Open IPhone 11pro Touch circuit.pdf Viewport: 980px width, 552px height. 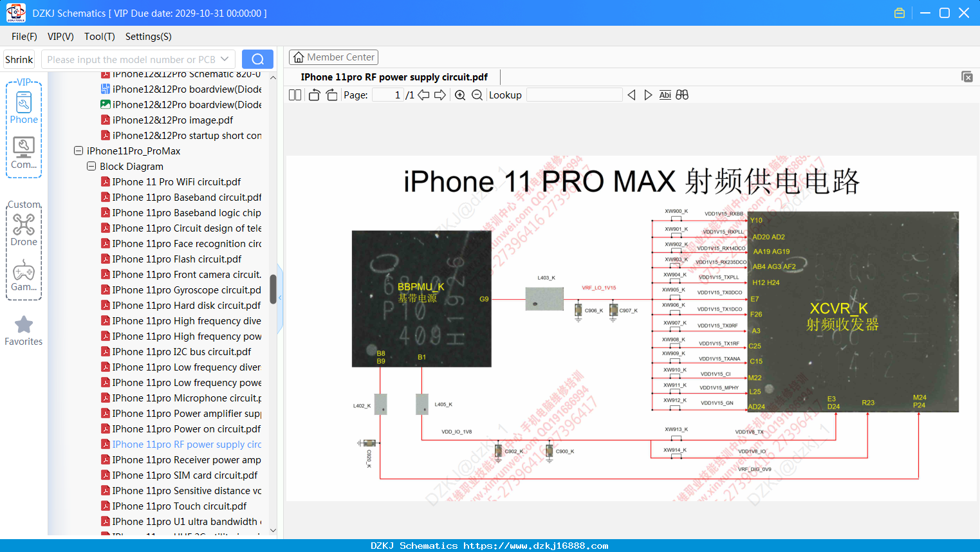[x=180, y=506]
